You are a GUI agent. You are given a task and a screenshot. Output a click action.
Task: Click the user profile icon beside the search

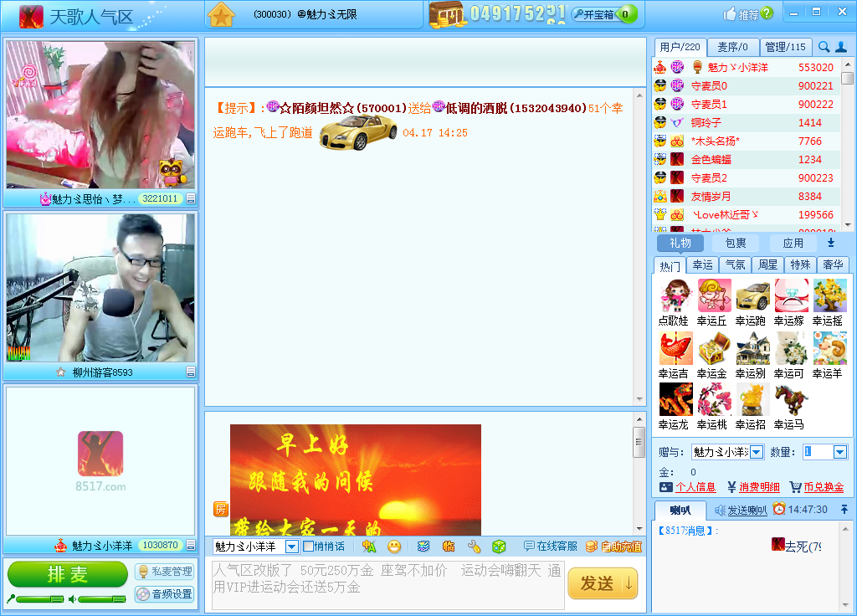pos(844,47)
